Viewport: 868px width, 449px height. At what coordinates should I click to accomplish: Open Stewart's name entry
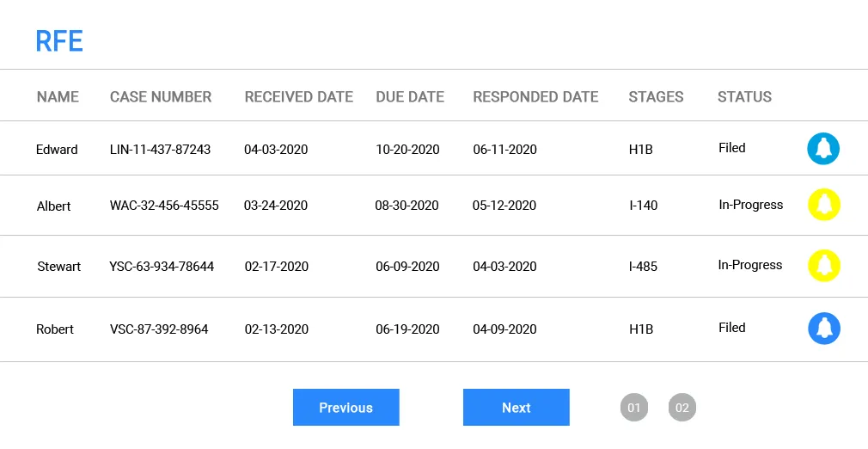58,267
